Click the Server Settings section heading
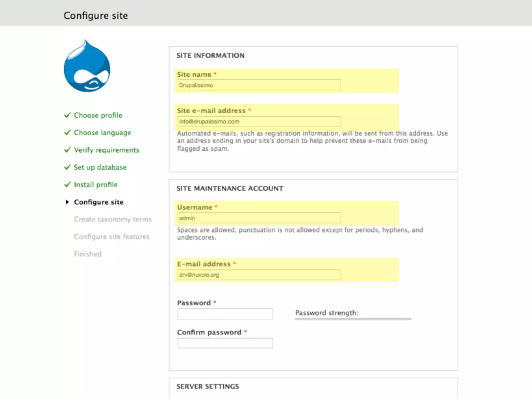Viewport: 532px width, 399px height. click(208, 387)
